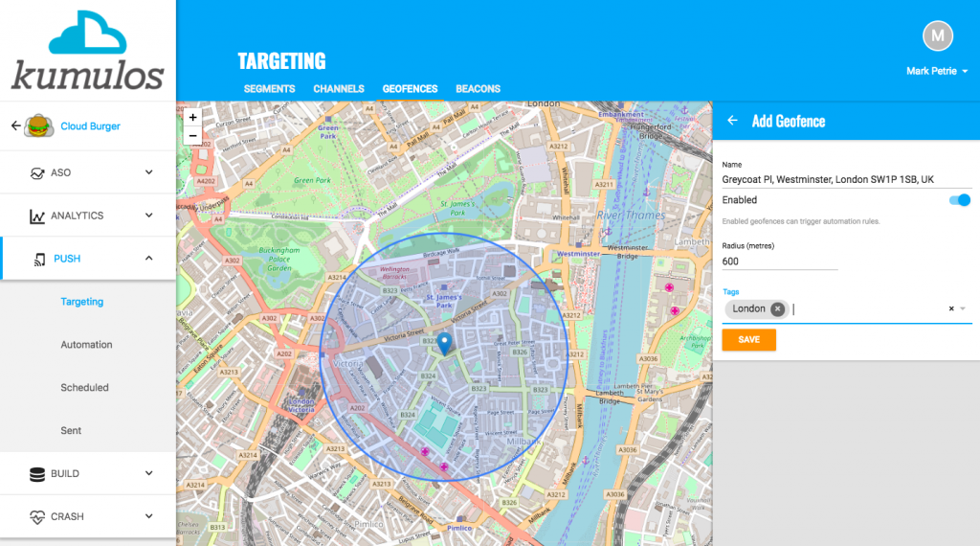Click the Radius metres input field

[x=779, y=262]
